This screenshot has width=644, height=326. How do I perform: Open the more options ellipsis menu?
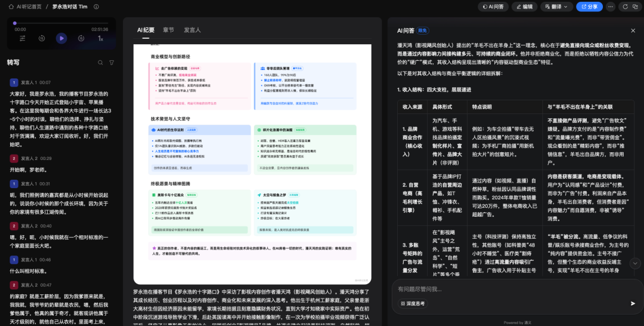610,7
